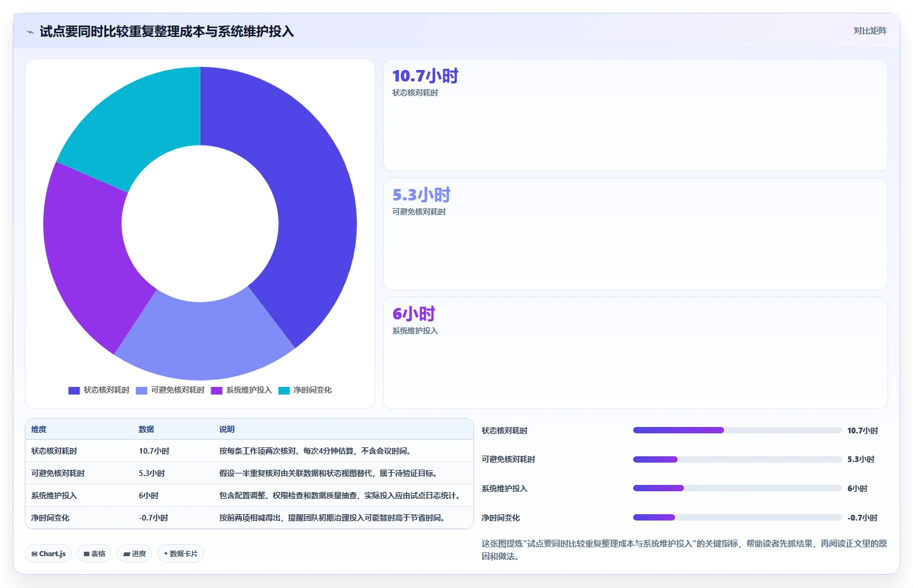
Task: Click the -0.7小时 progress value label
Action: [862, 518]
